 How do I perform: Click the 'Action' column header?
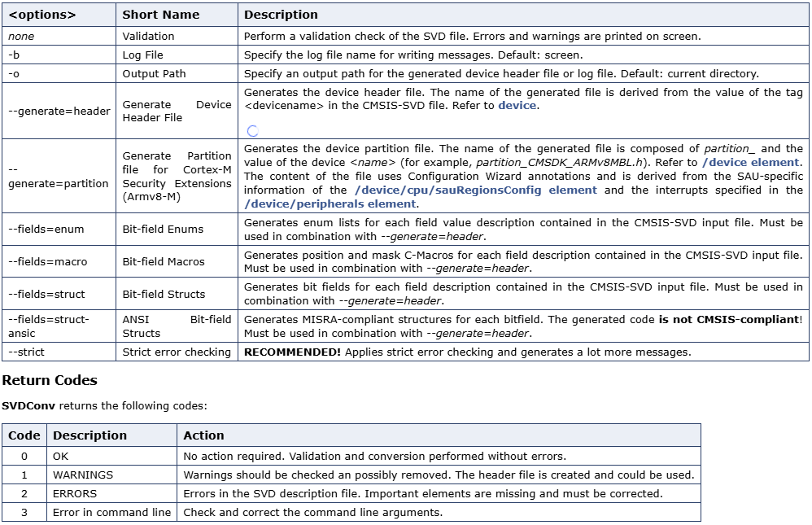(203, 435)
